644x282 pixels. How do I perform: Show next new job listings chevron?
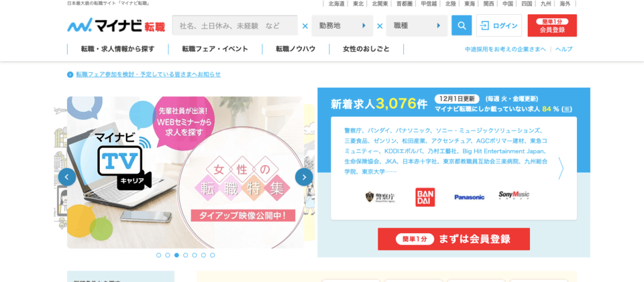[561, 168]
